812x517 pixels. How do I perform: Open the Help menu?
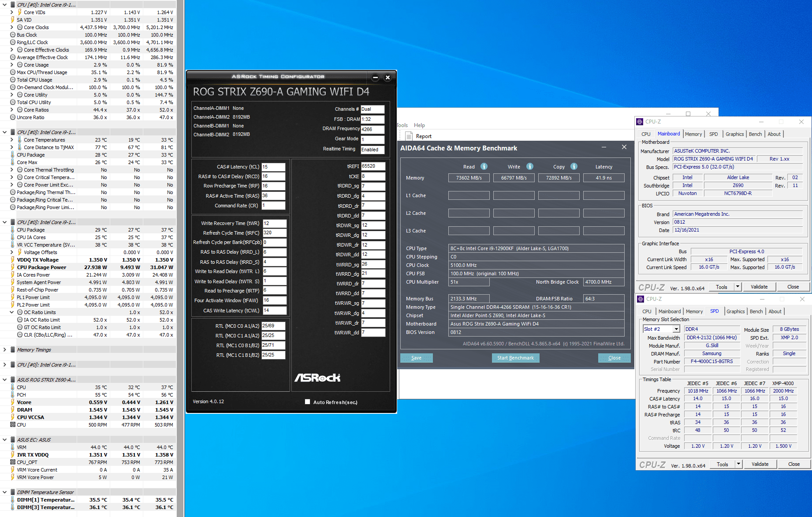(x=419, y=125)
